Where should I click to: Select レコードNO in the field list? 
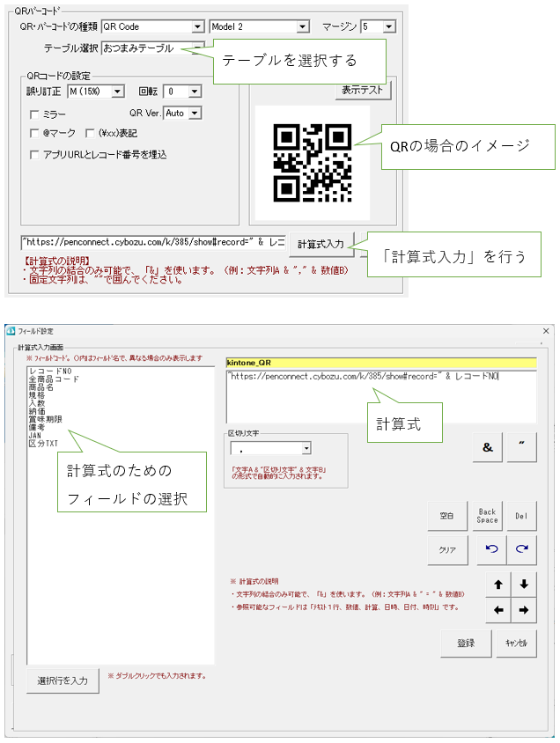click(50, 371)
